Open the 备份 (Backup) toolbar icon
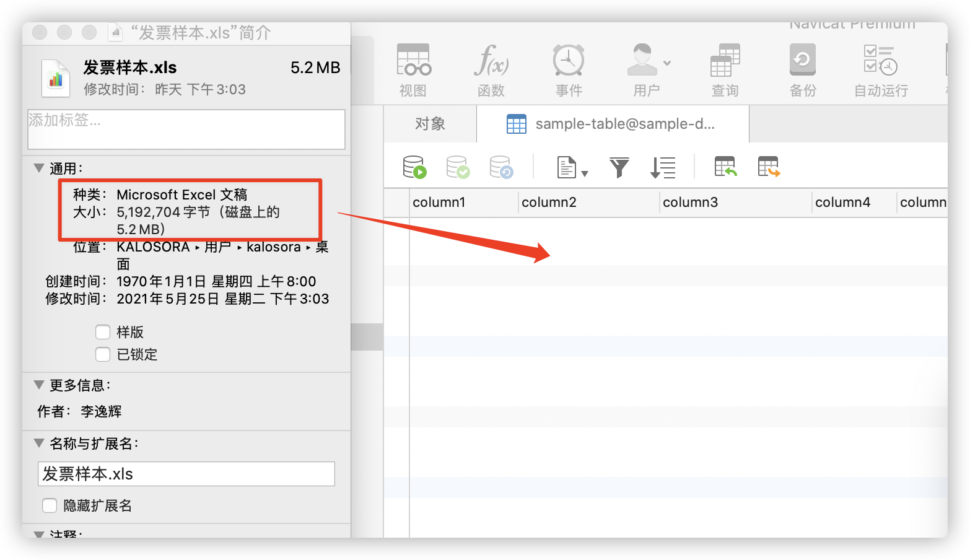This screenshot has width=970, height=560. (x=802, y=70)
